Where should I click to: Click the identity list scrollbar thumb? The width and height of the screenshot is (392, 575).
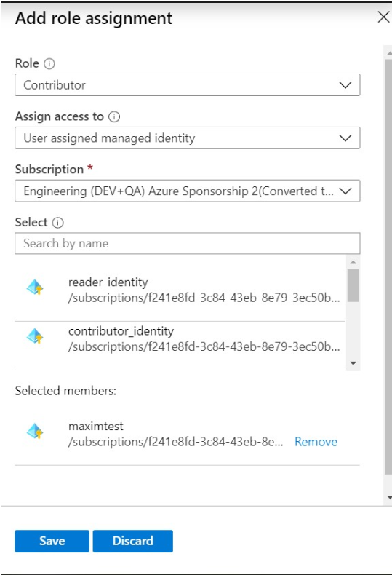(353, 285)
